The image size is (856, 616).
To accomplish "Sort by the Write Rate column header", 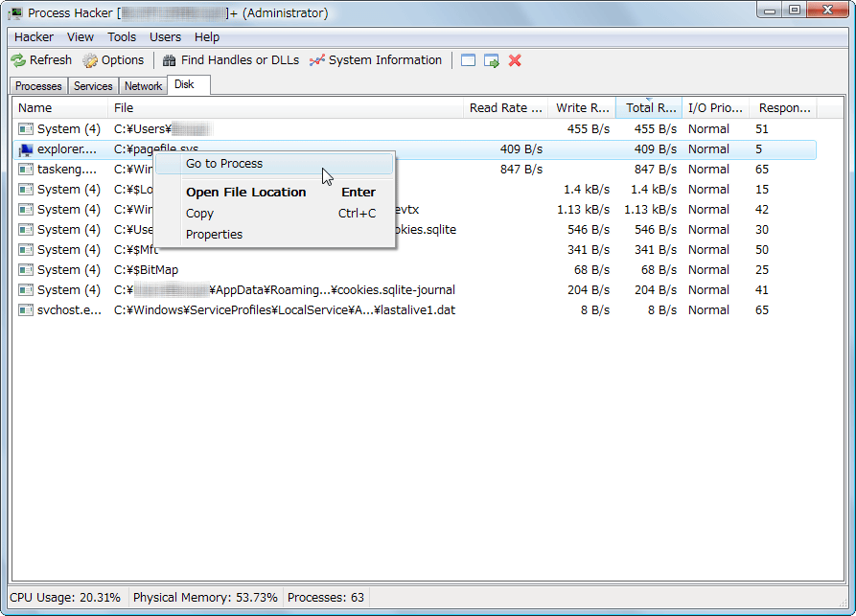I will 583,108.
